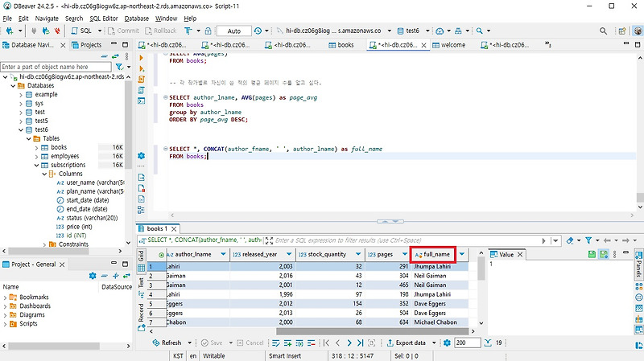Execute SQL in new tab icon
The width and height of the screenshot is (644, 361).
pyautogui.click(x=142, y=68)
